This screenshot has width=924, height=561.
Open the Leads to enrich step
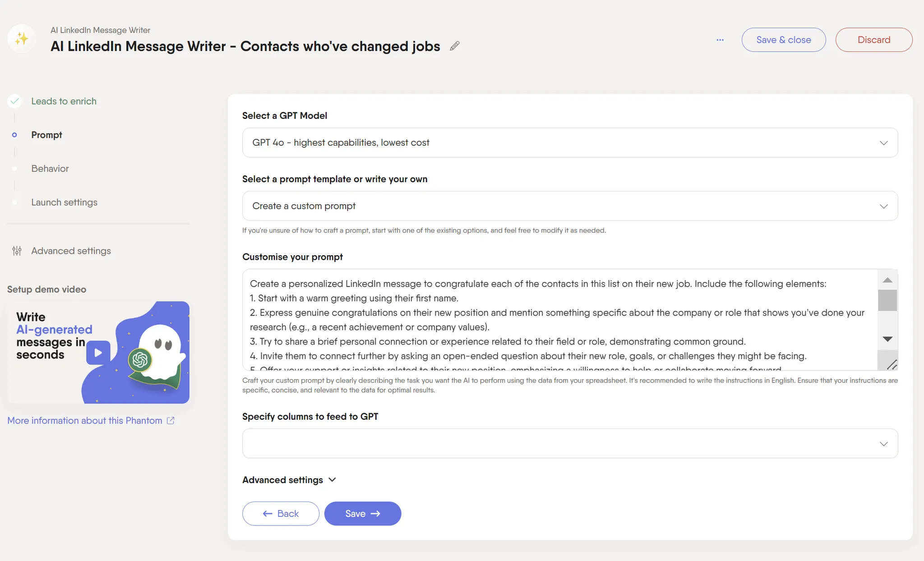click(64, 101)
